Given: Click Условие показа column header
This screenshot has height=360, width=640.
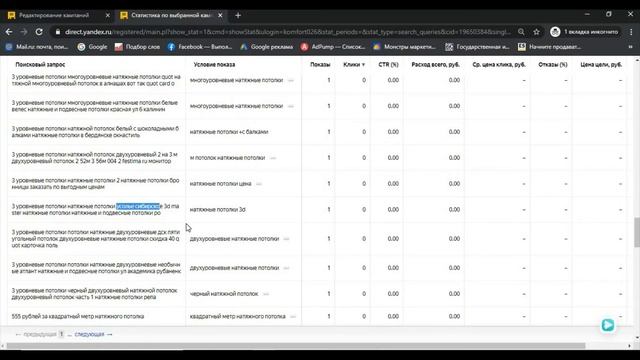Looking at the screenshot, I should click(x=214, y=64).
